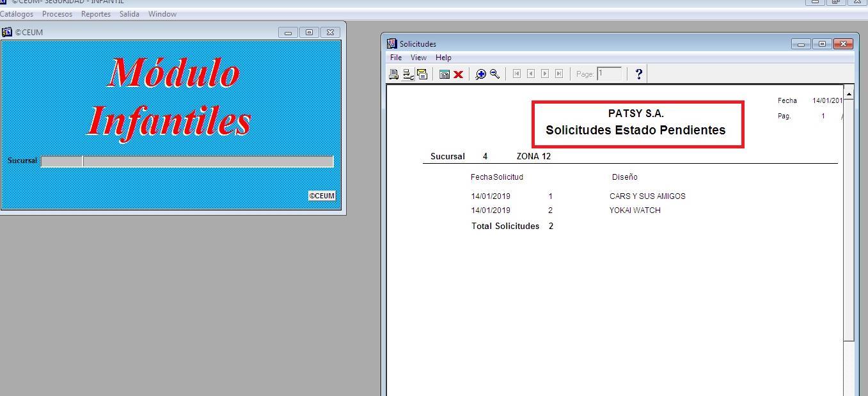Click the vertical scrollbar in Solicitudes report
Viewport: 868px width, 396px height.
tap(849, 220)
